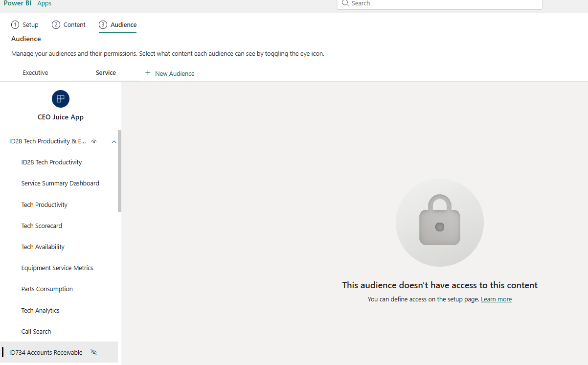The height and width of the screenshot is (365, 588).
Task: Click the Apps link in header
Action: point(45,3)
